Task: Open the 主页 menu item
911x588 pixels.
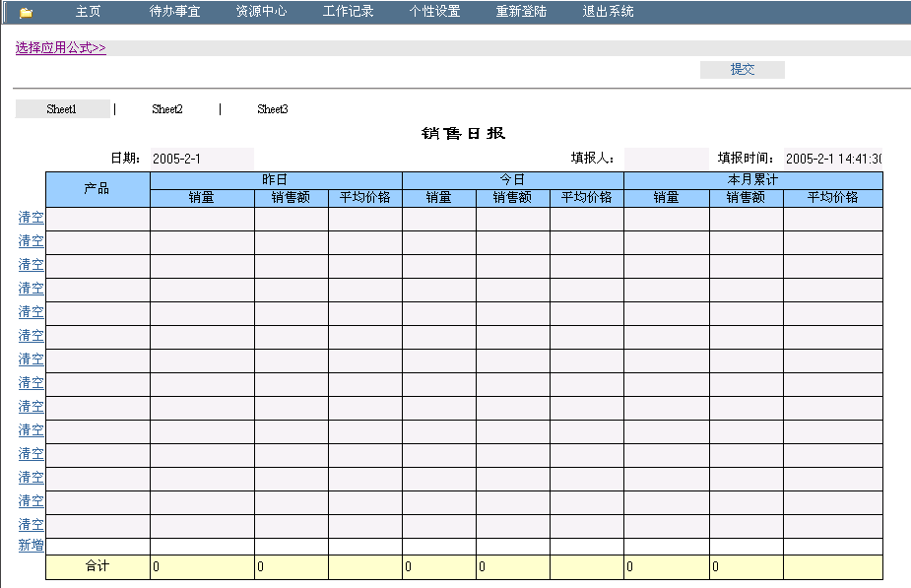Action: coord(89,12)
